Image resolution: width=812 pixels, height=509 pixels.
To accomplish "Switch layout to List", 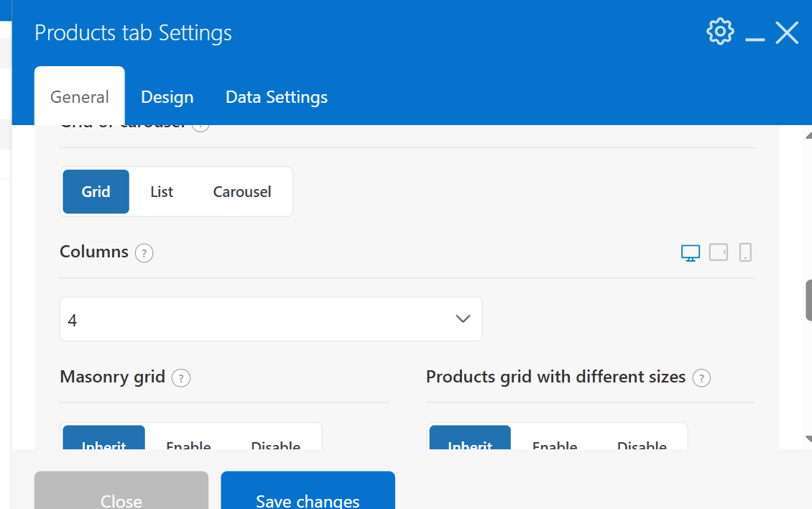I will [x=162, y=192].
